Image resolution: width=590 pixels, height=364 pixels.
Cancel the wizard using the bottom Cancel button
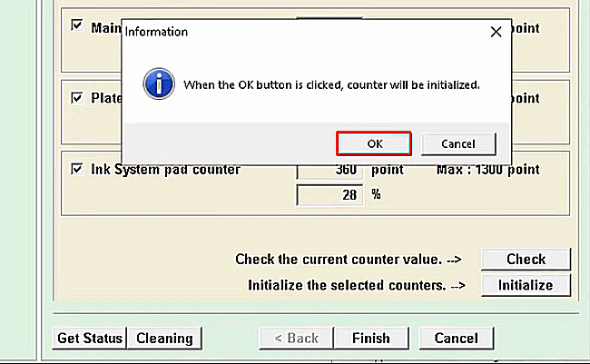tap(456, 338)
